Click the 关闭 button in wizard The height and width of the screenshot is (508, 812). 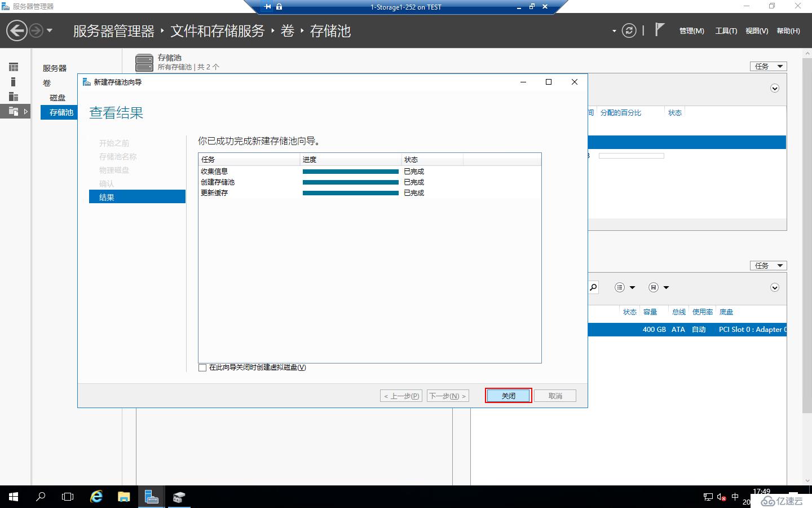(509, 396)
